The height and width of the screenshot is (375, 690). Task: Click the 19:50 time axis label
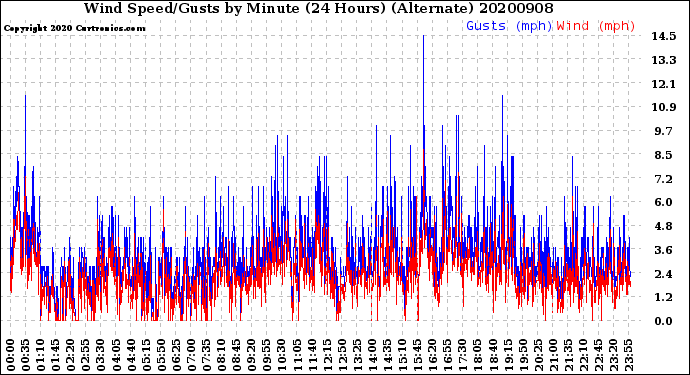click(x=522, y=355)
